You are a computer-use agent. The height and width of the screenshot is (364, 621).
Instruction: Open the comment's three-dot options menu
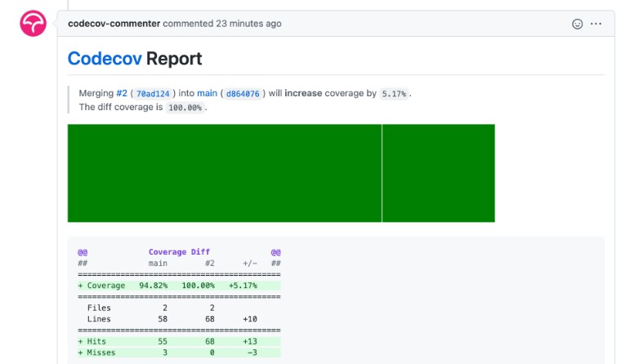(x=596, y=24)
